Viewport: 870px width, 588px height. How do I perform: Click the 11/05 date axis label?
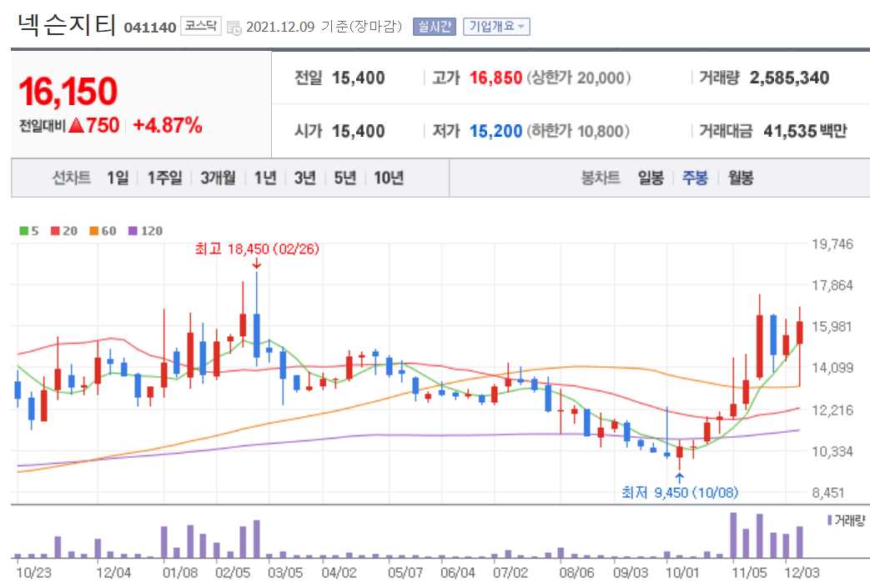pyautogui.click(x=749, y=572)
